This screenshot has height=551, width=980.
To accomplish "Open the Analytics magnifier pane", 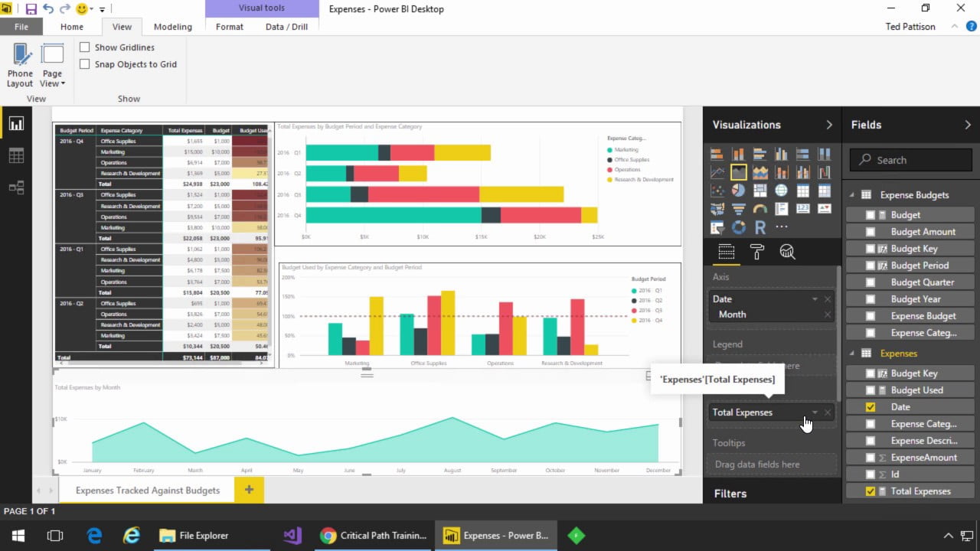I will [x=787, y=252].
